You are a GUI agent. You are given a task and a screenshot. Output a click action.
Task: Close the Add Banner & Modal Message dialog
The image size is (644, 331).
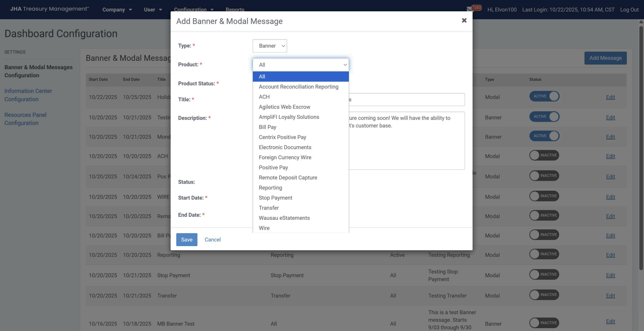464,20
